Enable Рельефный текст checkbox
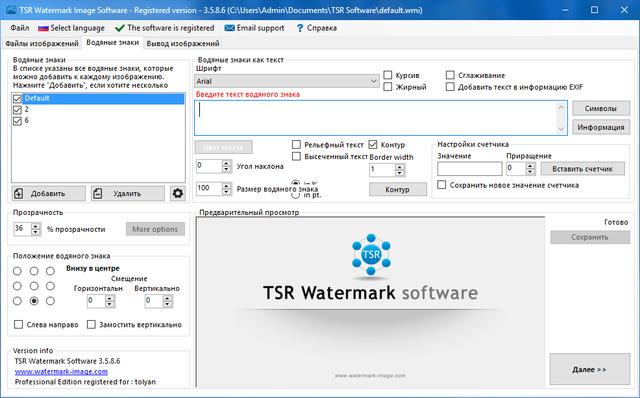640x398 pixels. click(x=296, y=145)
